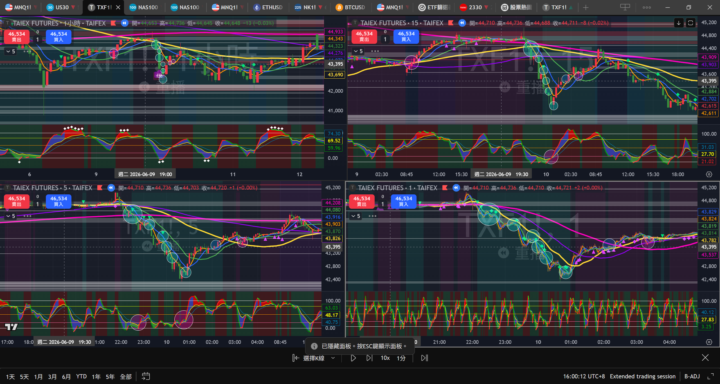Viewport: 720px width, 384px height.
Task: Click the go-to-date calendar icon
Action: (146, 376)
